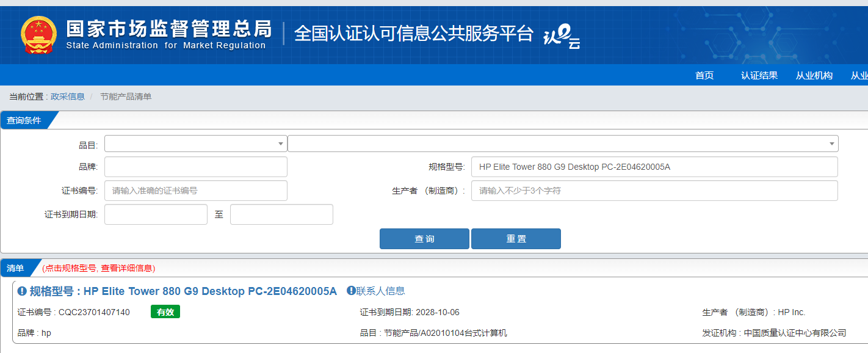Click the end date field after 至
Screen dimensions: 868x353
tap(281, 214)
